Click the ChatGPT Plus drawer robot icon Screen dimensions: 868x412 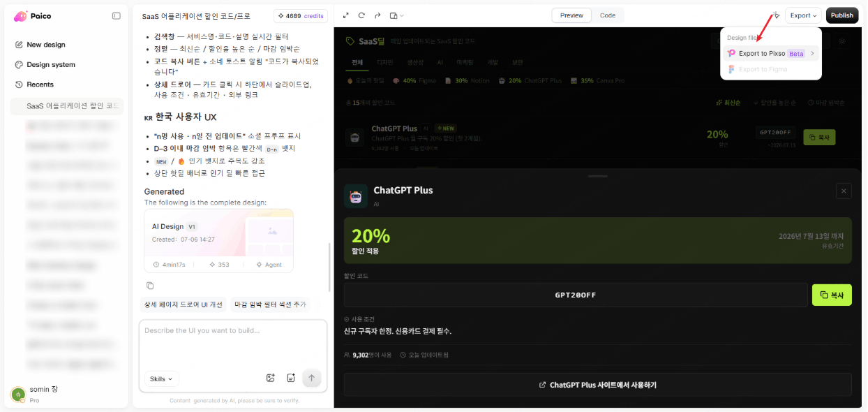(x=356, y=196)
